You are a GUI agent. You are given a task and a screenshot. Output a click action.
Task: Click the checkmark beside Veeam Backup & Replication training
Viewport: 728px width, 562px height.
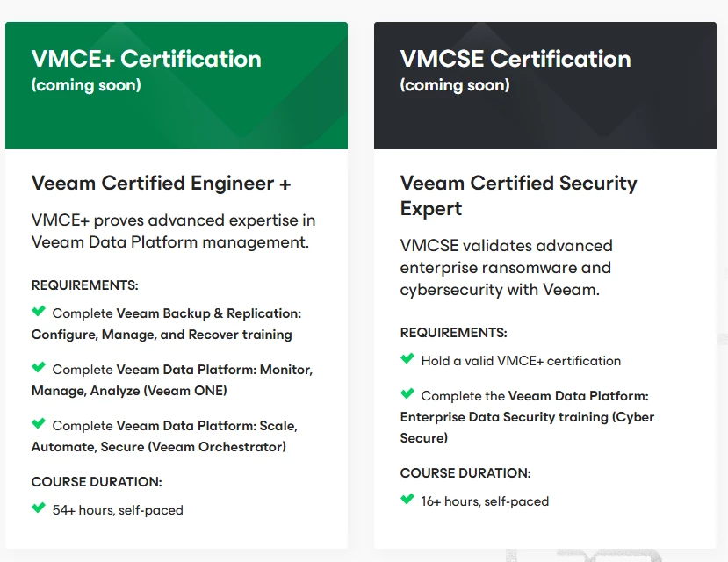point(39,311)
